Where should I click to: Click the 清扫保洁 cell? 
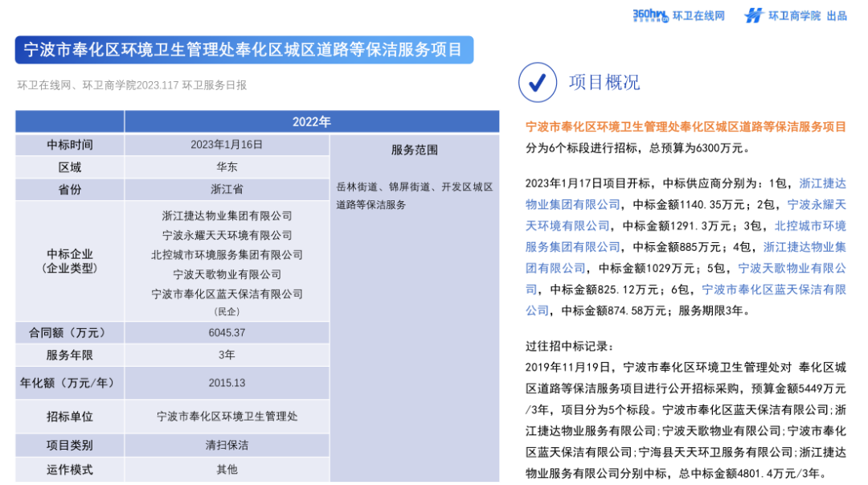pyautogui.click(x=227, y=445)
